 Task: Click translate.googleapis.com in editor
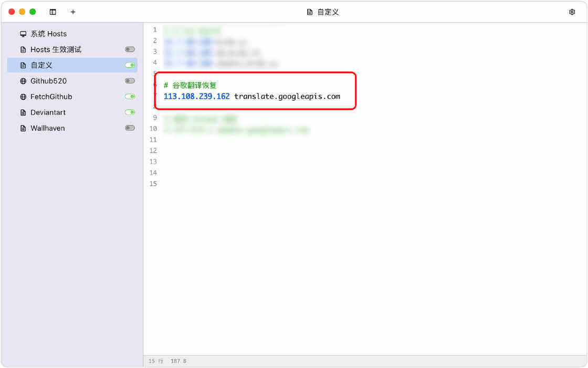click(287, 97)
